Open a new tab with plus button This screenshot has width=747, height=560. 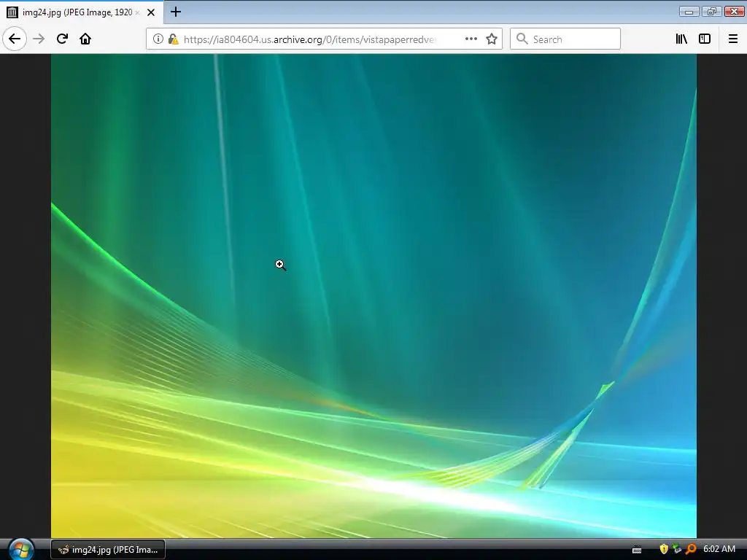point(175,12)
